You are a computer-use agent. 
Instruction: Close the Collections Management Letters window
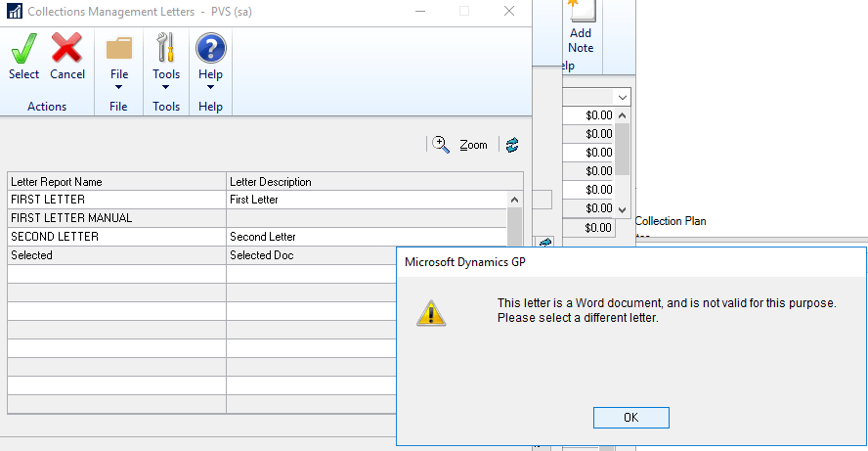click(509, 11)
